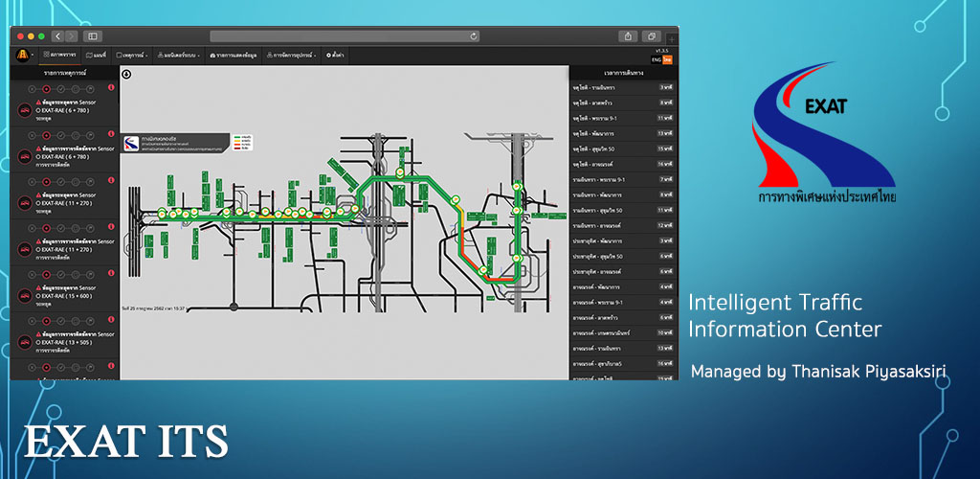The image size is (980, 479).
Task: Select the EXAT-RAE ( 13 + 505 ) event text
Action: pyautogui.click(x=64, y=342)
